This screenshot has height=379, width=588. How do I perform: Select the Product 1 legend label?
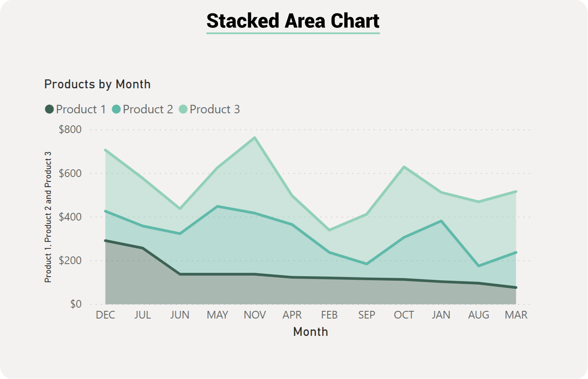coord(81,109)
